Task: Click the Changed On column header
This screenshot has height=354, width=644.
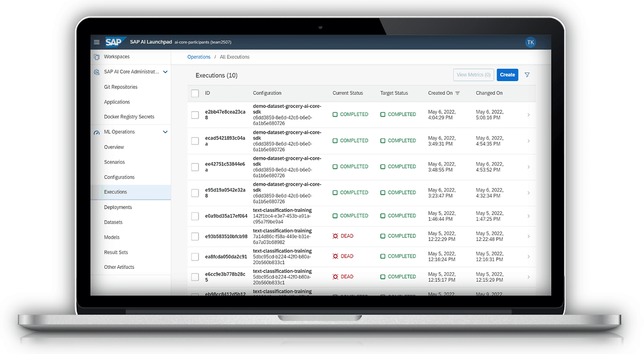Action: coord(489,93)
